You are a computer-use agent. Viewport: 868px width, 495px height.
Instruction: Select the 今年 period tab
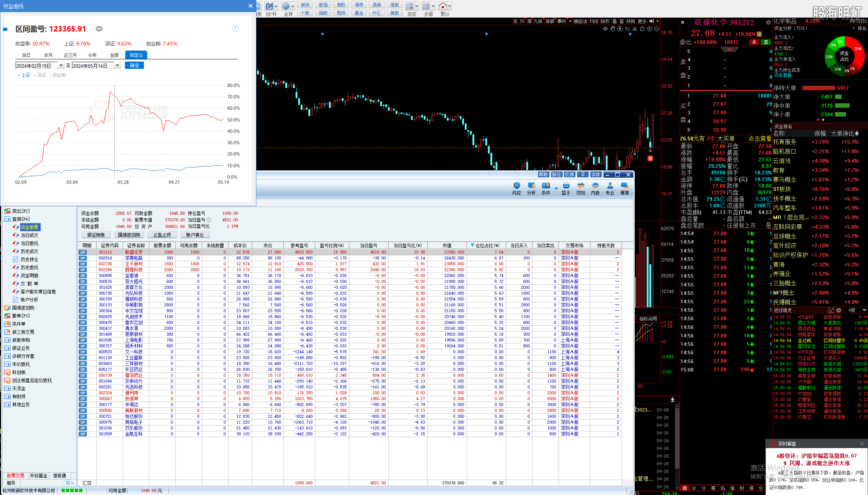point(92,55)
